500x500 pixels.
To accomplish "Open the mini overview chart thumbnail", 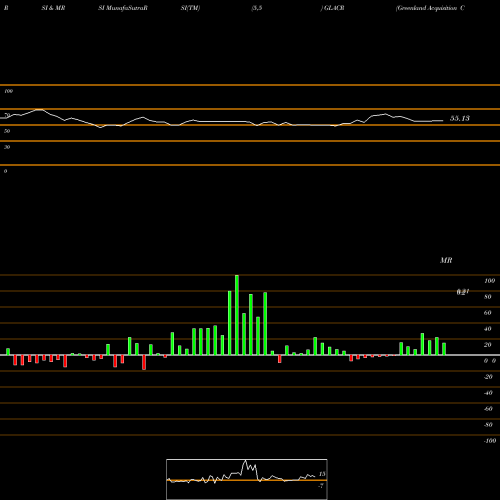I will tap(247, 479).
